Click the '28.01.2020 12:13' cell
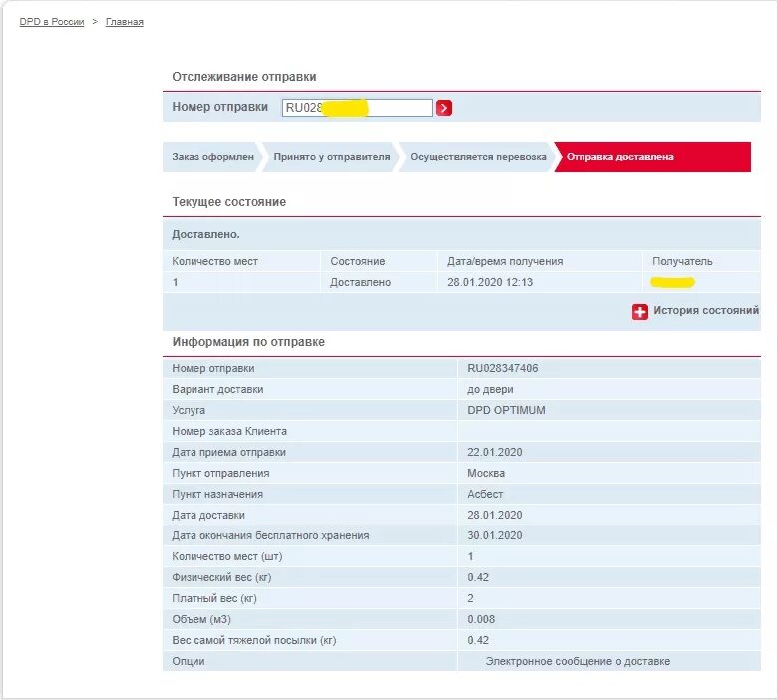The height and width of the screenshot is (700, 778). (x=490, y=282)
